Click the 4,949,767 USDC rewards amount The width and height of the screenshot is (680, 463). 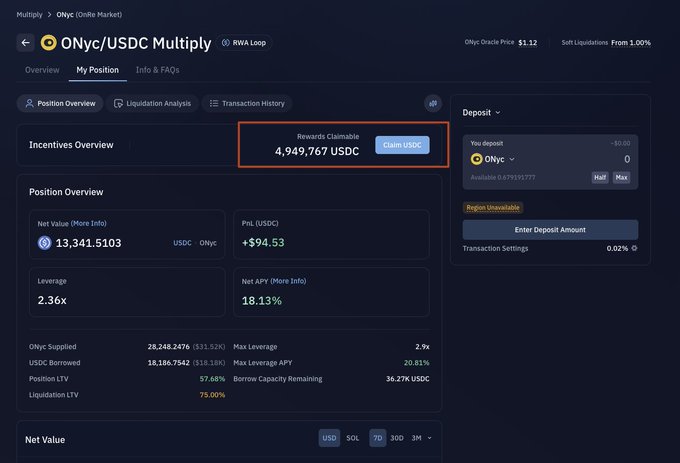tap(317, 151)
